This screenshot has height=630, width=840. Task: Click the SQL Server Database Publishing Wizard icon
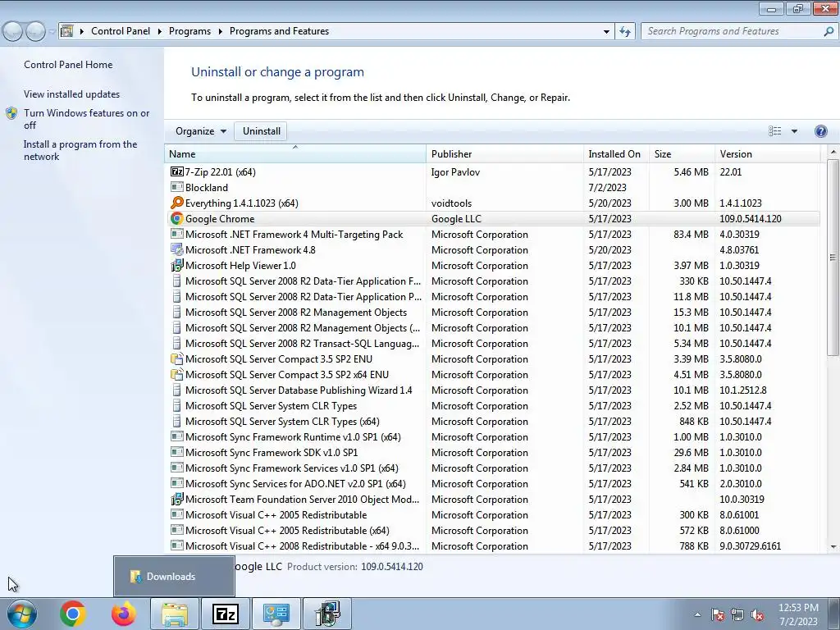coord(177,390)
